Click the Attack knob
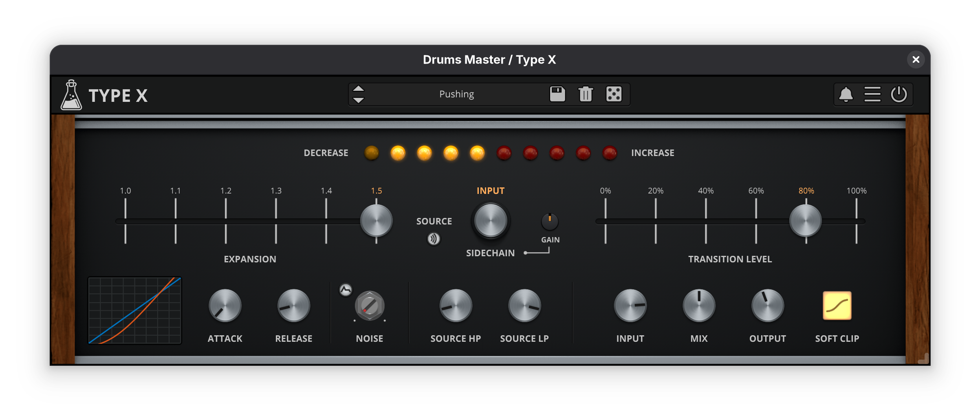Image resolution: width=980 pixels, height=420 pixels. coord(225,306)
